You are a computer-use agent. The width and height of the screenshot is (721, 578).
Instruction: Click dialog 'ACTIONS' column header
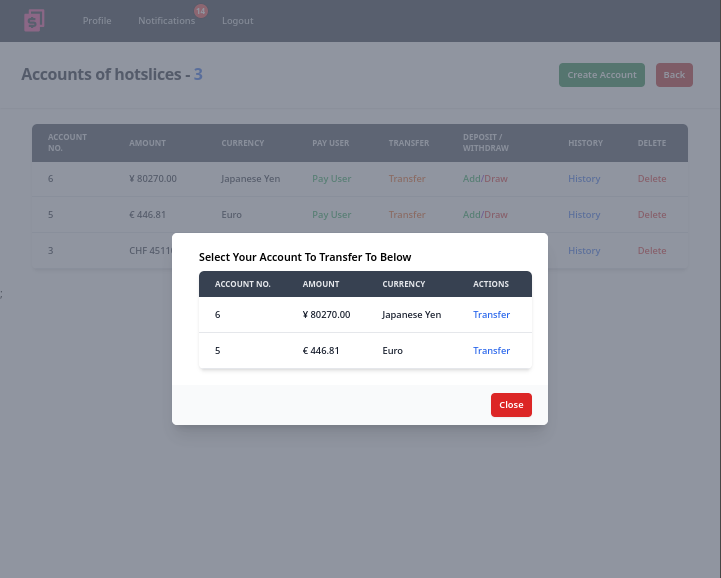coord(491,284)
